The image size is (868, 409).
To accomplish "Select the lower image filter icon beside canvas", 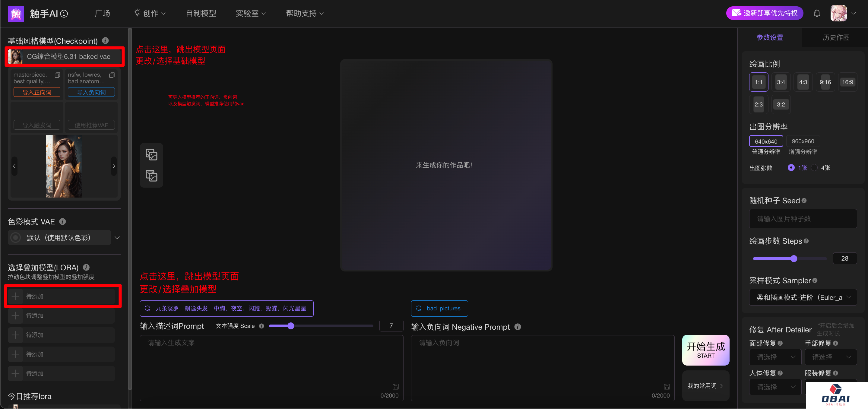I will (151, 176).
